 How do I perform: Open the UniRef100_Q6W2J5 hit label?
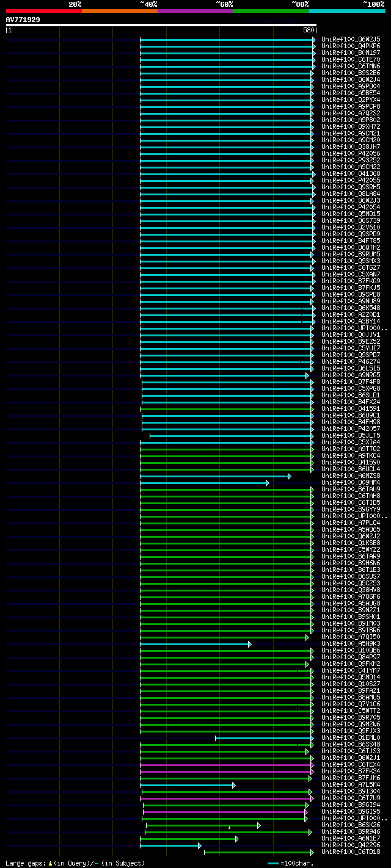(351, 40)
